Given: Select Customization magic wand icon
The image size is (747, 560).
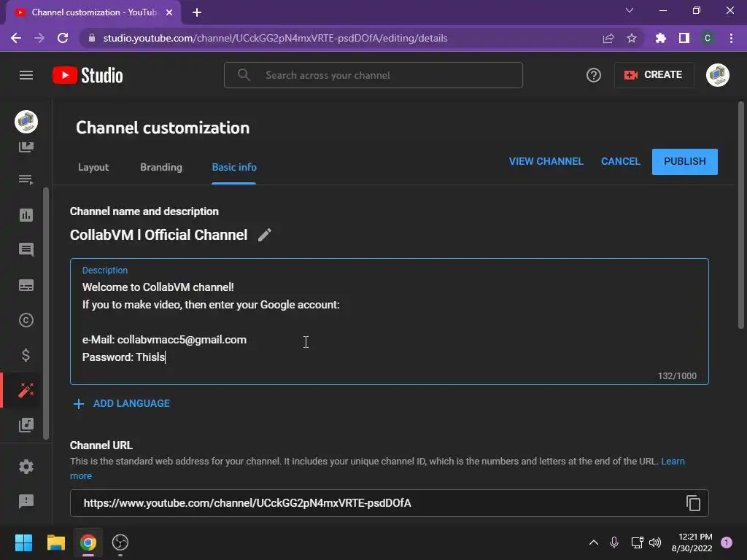Looking at the screenshot, I should click(26, 390).
